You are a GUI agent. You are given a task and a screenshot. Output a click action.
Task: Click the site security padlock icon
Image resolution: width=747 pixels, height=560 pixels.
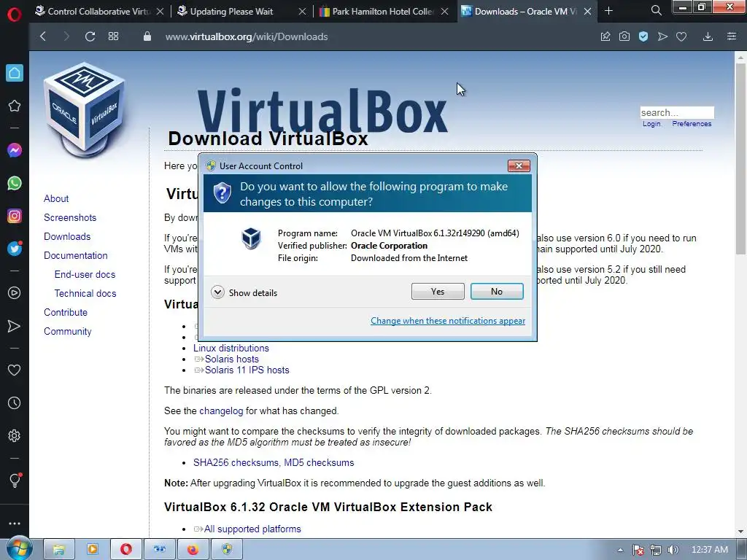pos(147,36)
